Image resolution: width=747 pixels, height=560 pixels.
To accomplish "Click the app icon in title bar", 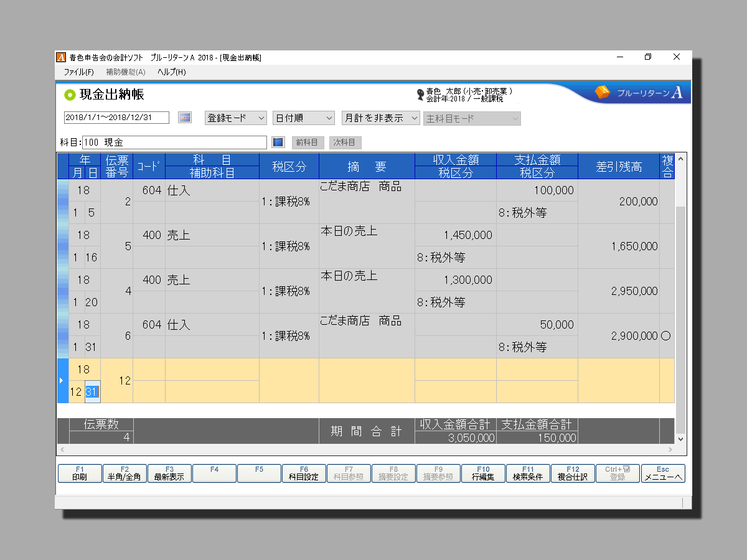I will click(x=61, y=57).
